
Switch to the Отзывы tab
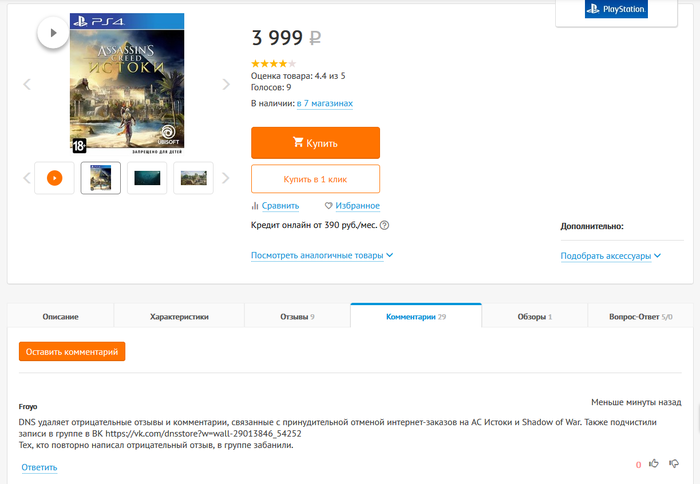point(297,317)
